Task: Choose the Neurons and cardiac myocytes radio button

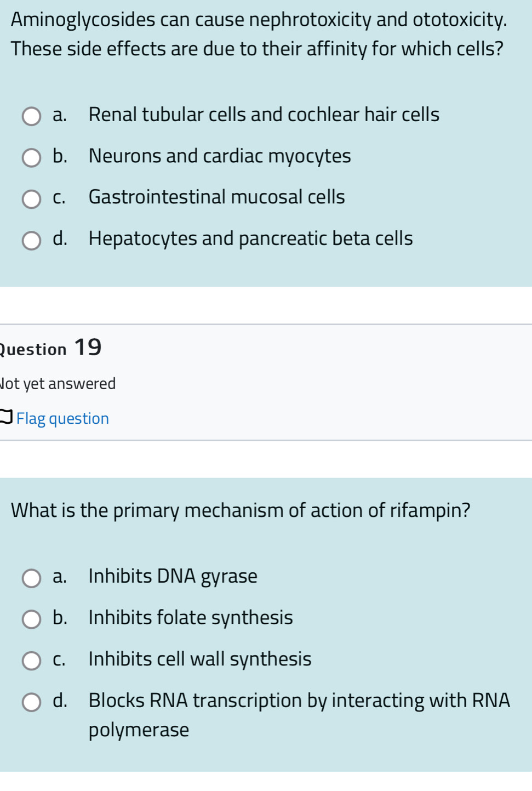Action: pyautogui.click(x=31, y=158)
